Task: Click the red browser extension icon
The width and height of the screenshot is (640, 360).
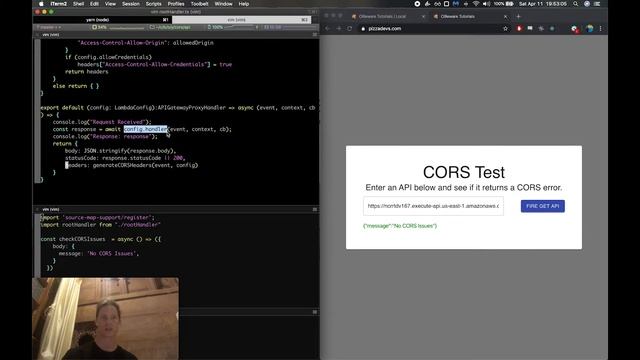Action: point(519,29)
